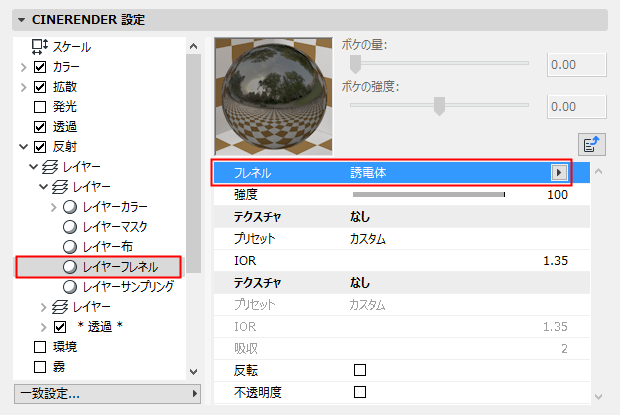Click the 強度 strength slider bar

pyautogui.click(x=429, y=195)
